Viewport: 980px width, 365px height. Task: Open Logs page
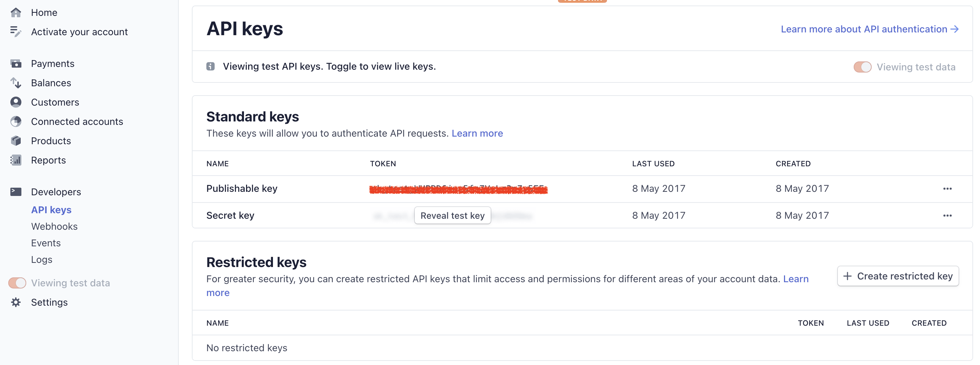(x=41, y=260)
